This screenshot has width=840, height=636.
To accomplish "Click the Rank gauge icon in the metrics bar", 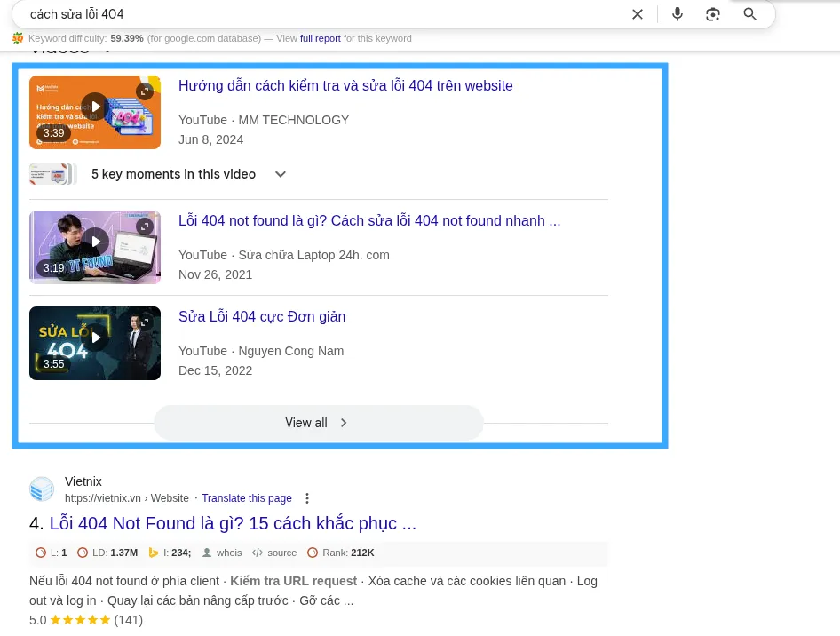I will [x=313, y=552].
